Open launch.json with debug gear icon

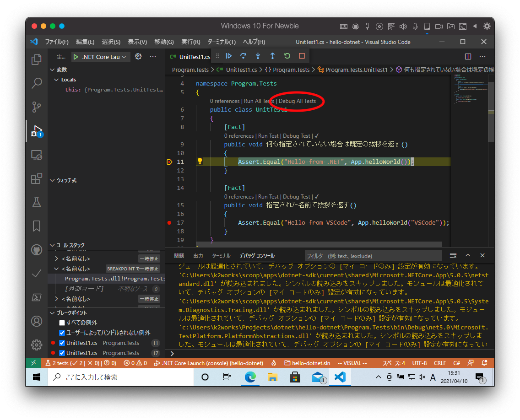point(138,56)
